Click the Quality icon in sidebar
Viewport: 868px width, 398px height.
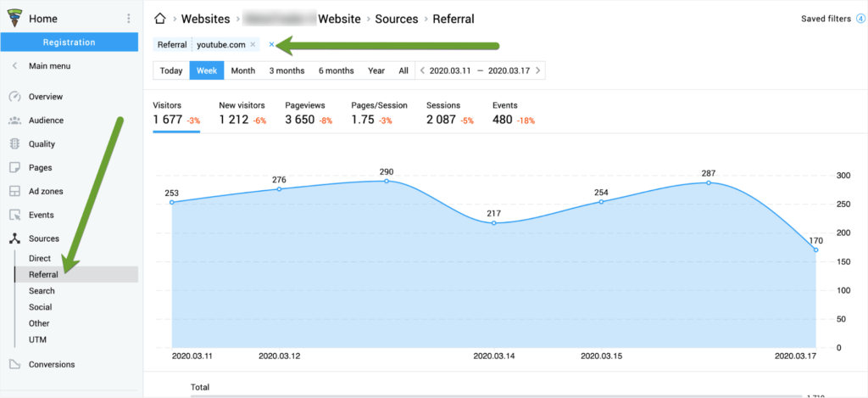click(x=15, y=144)
